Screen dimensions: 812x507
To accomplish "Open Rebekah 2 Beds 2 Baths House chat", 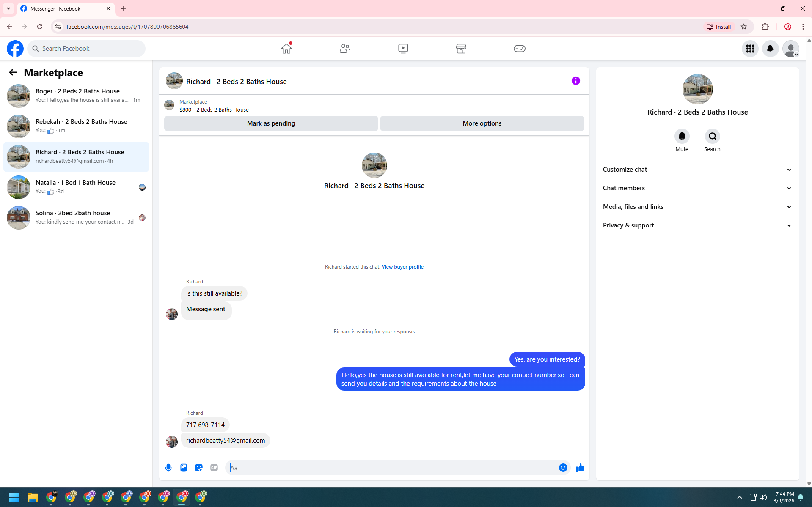I will point(76,126).
